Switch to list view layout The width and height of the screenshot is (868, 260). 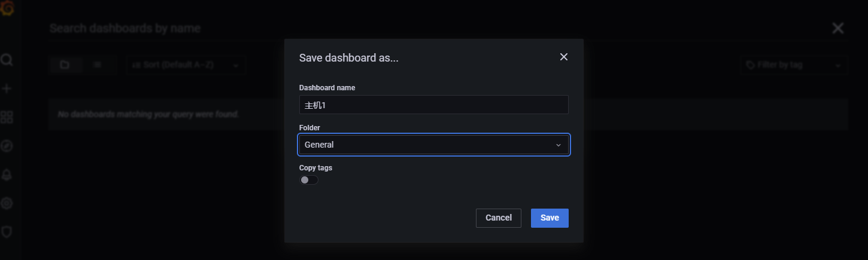point(98,65)
